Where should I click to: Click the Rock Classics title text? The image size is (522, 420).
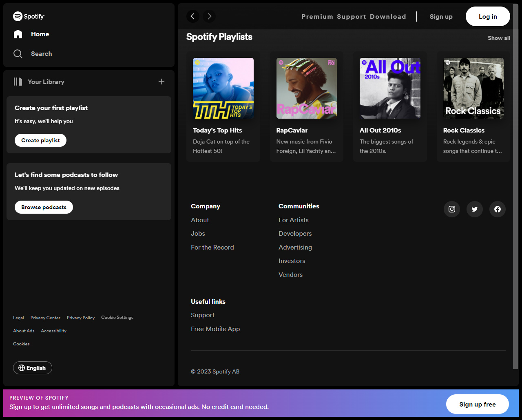(464, 130)
